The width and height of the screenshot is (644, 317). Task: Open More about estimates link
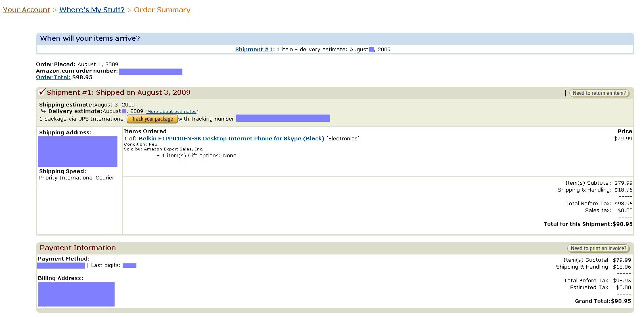click(172, 112)
